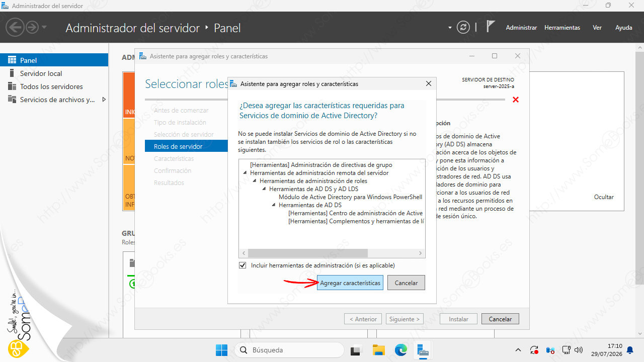The image size is (644, 362).
Task: Collapse Herramientas de administración de roles node
Action: [255, 181]
